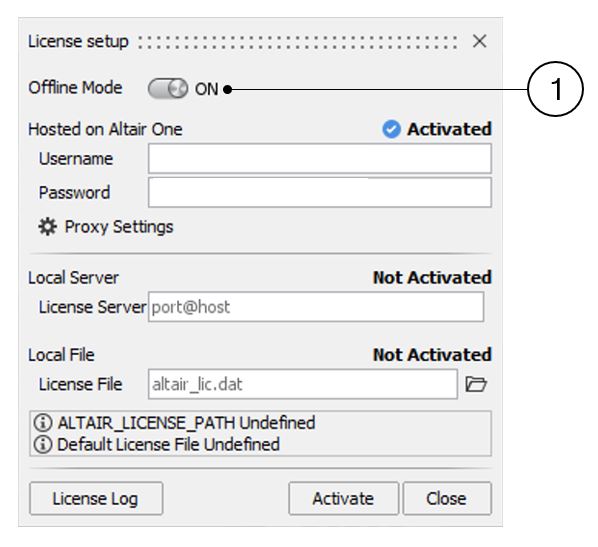This screenshot has height=547, width=598.
Task: Click the Activate button
Action: (343, 499)
